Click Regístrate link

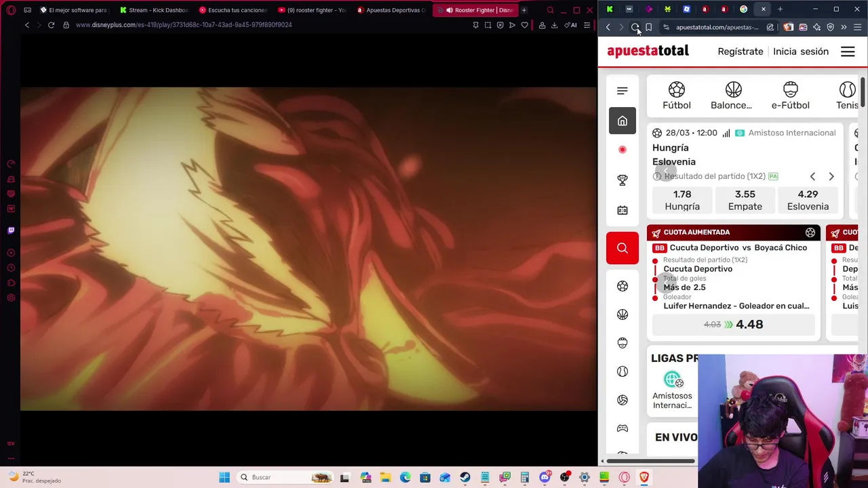pos(740,52)
